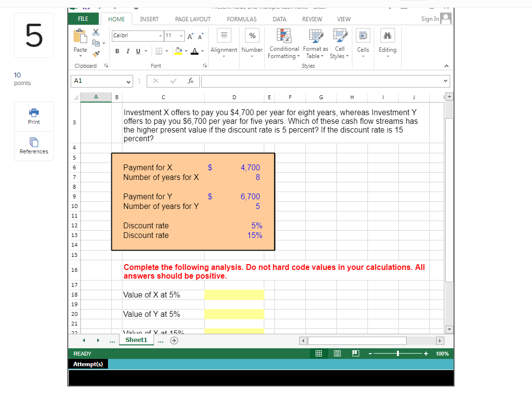
Task: Open the Name Box dropdown showing A1
Action: tap(128, 81)
